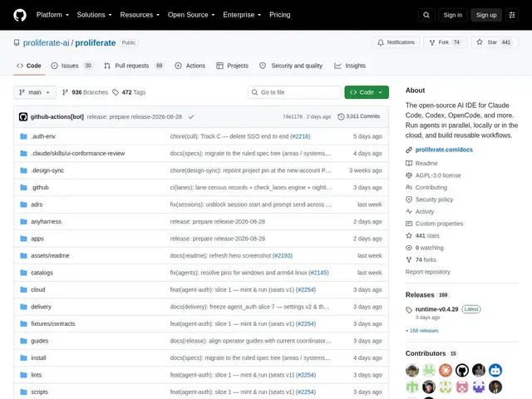Switch to Security and quality tab
Image resolution: width=532 pixels, height=399 pixels.
[x=291, y=66]
